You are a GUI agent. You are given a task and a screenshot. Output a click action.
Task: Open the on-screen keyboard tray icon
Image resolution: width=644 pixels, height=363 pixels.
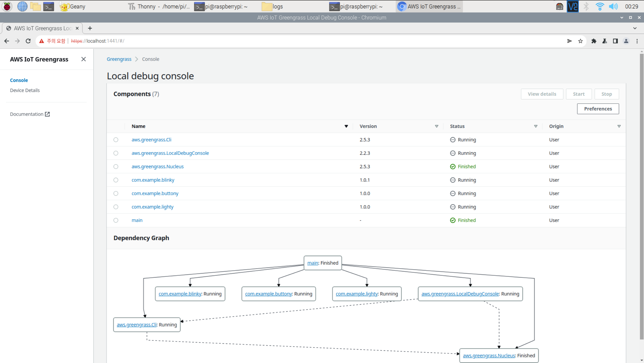[x=559, y=6]
